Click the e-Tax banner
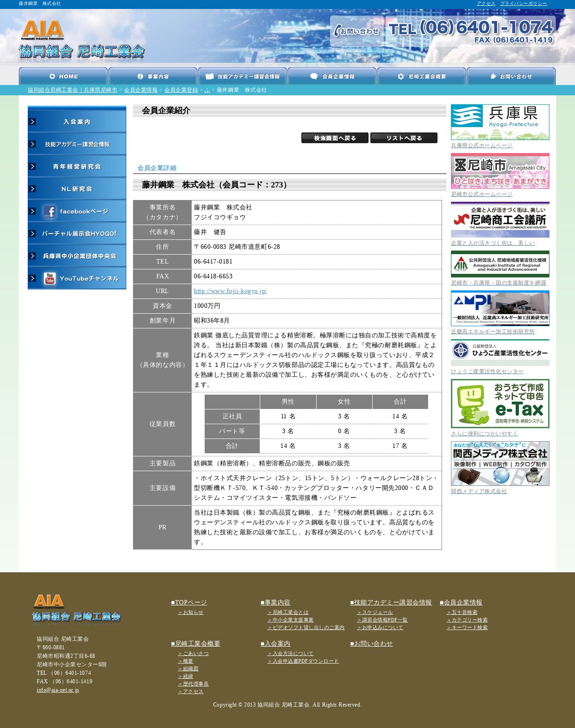Viewport: 575px width, 728px height. [x=500, y=404]
